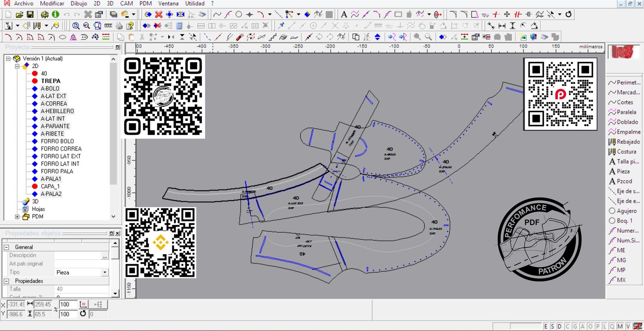Click the zoom window magnifier icon

76,26
